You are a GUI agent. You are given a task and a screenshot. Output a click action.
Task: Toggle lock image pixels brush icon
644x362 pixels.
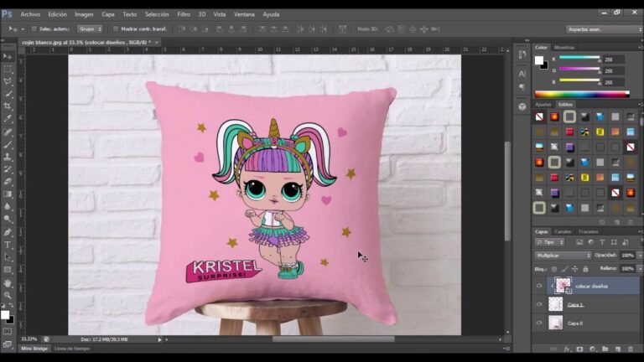pos(564,269)
